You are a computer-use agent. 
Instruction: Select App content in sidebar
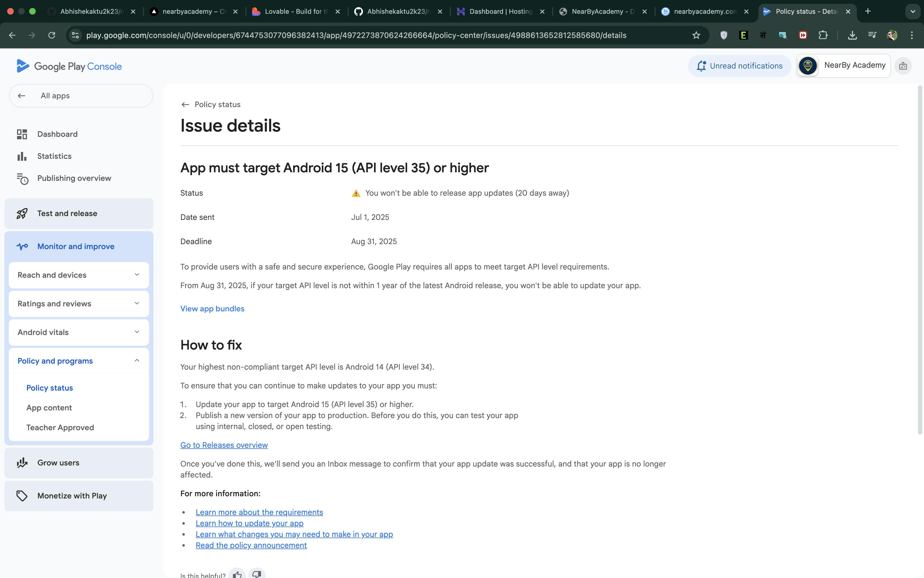tap(49, 408)
